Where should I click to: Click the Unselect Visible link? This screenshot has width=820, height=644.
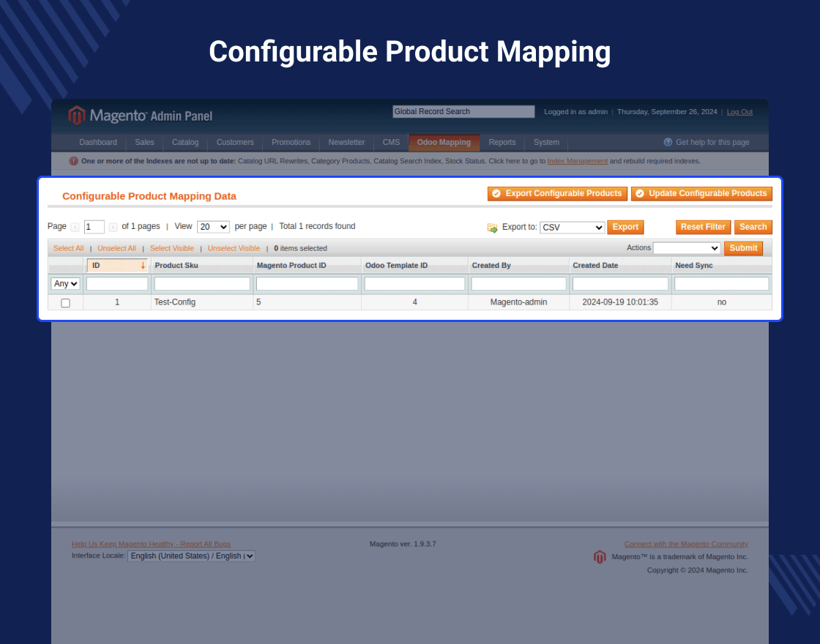pyautogui.click(x=234, y=248)
